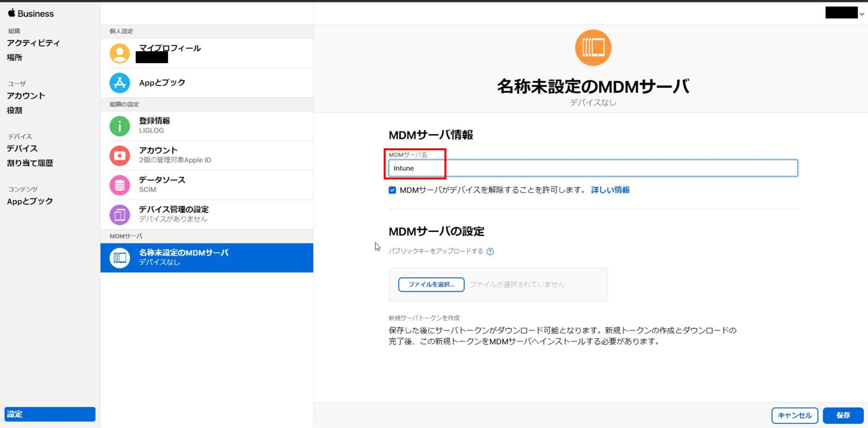The width and height of the screenshot is (868, 428).
Task: Select the デバイス管理の設定 purple icon
Action: tap(120, 215)
